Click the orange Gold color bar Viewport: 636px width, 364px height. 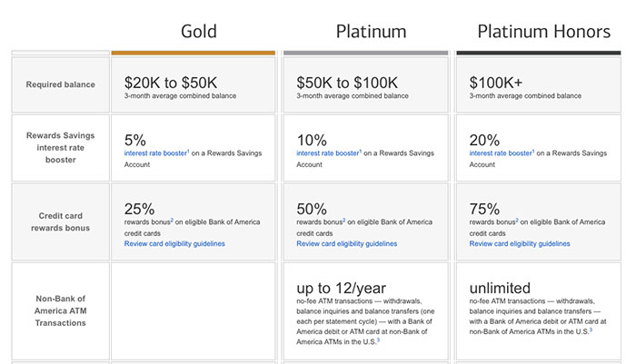[193, 53]
